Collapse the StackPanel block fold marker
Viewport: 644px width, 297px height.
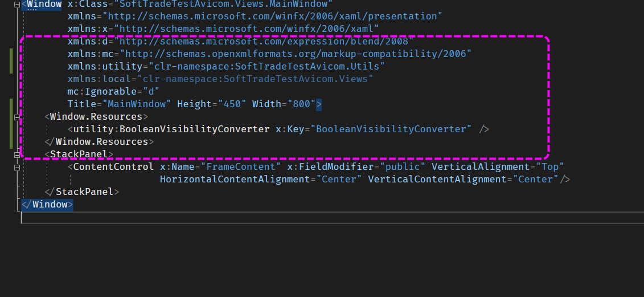point(17,154)
